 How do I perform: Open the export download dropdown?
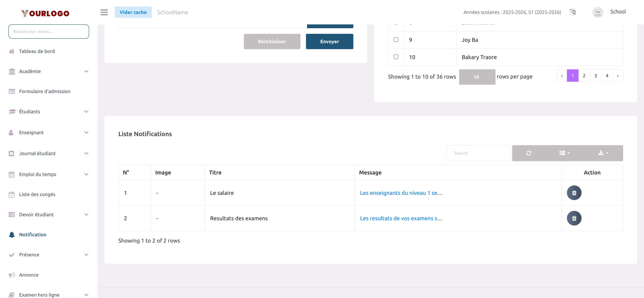pyautogui.click(x=603, y=153)
